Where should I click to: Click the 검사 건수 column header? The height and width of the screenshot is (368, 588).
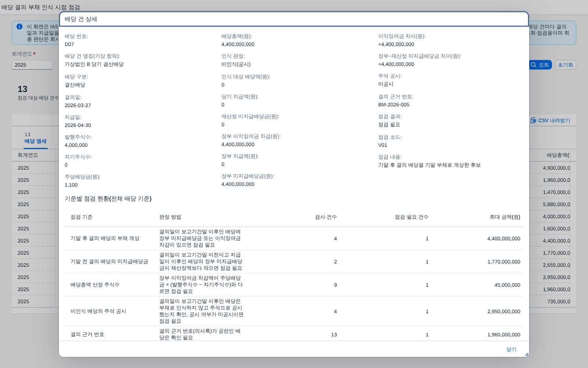point(326,217)
